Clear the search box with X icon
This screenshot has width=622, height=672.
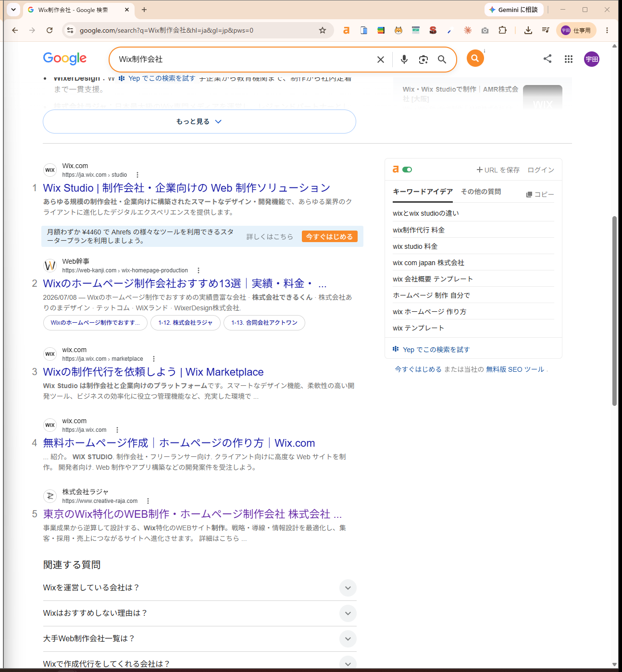click(381, 60)
